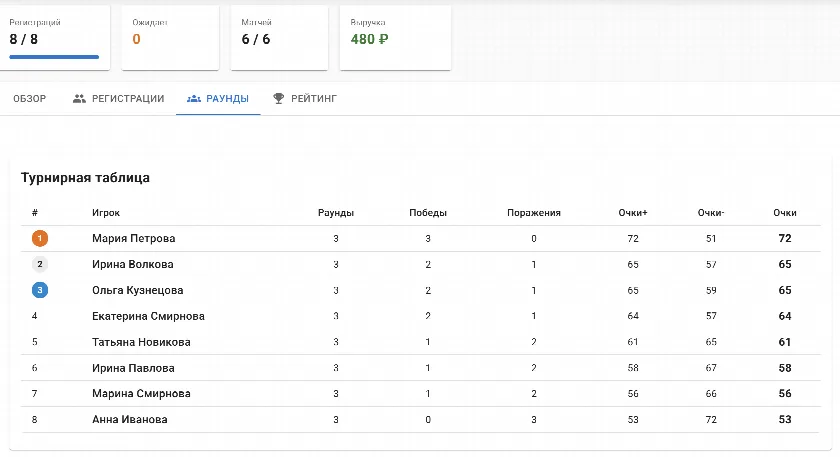Click player name Екатерина Смирнова
The width and height of the screenshot is (840, 457).
[148, 316]
